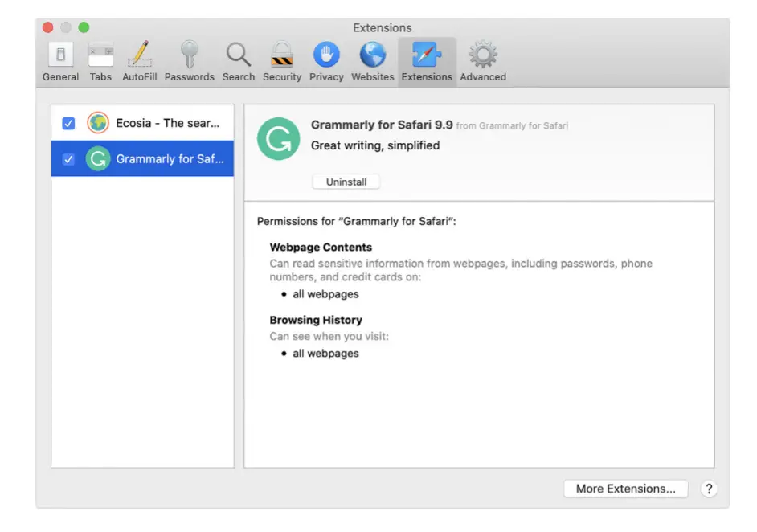Open the Passwords key pane
The image size is (757, 532).
[190, 62]
